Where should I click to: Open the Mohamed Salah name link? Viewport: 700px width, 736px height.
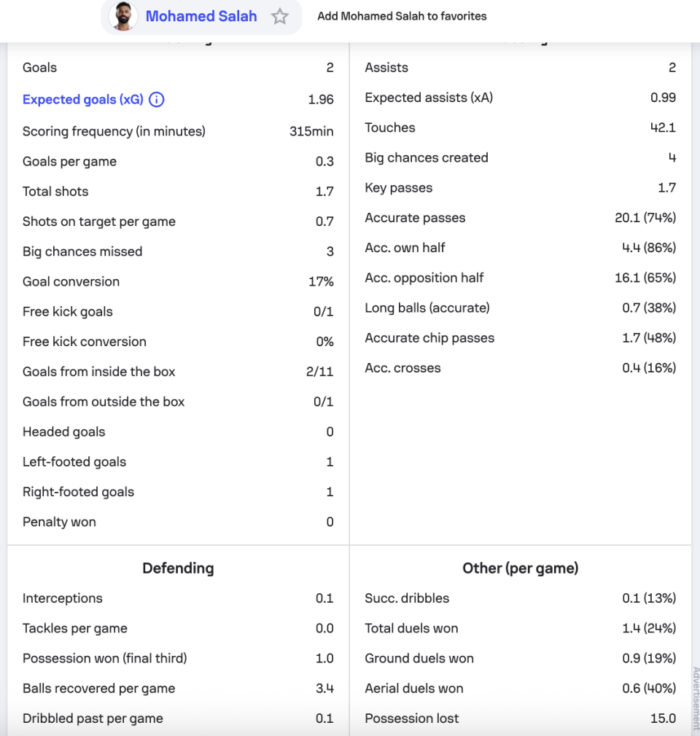pyautogui.click(x=201, y=17)
